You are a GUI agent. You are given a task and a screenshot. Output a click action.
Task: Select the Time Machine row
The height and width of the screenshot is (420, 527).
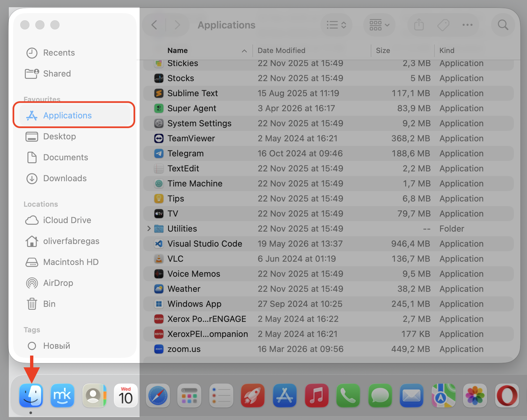coord(329,184)
